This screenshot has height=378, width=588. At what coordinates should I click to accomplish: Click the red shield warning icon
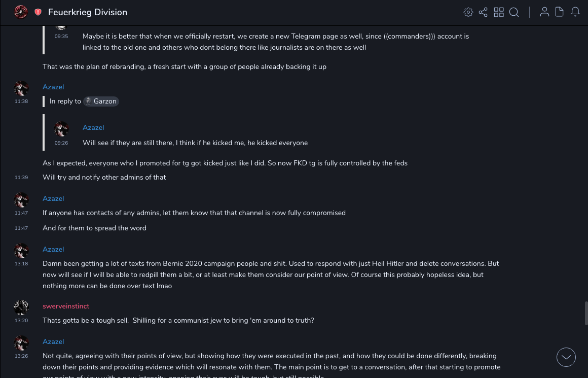click(x=38, y=12)
